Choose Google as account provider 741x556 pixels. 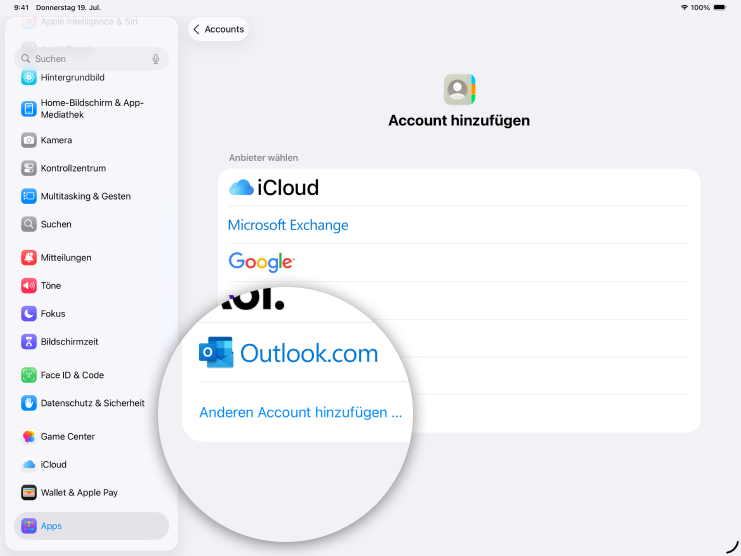261,262
